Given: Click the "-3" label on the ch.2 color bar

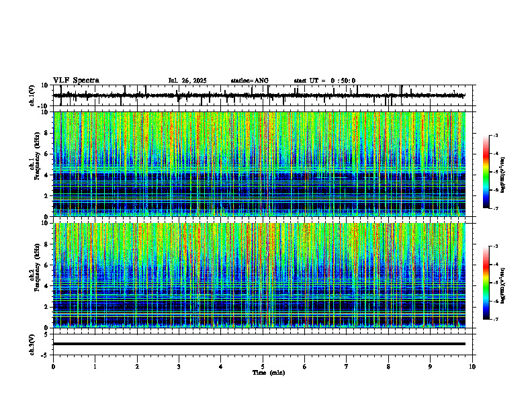Looking at the screenshot, I should [x=496, y=246].
